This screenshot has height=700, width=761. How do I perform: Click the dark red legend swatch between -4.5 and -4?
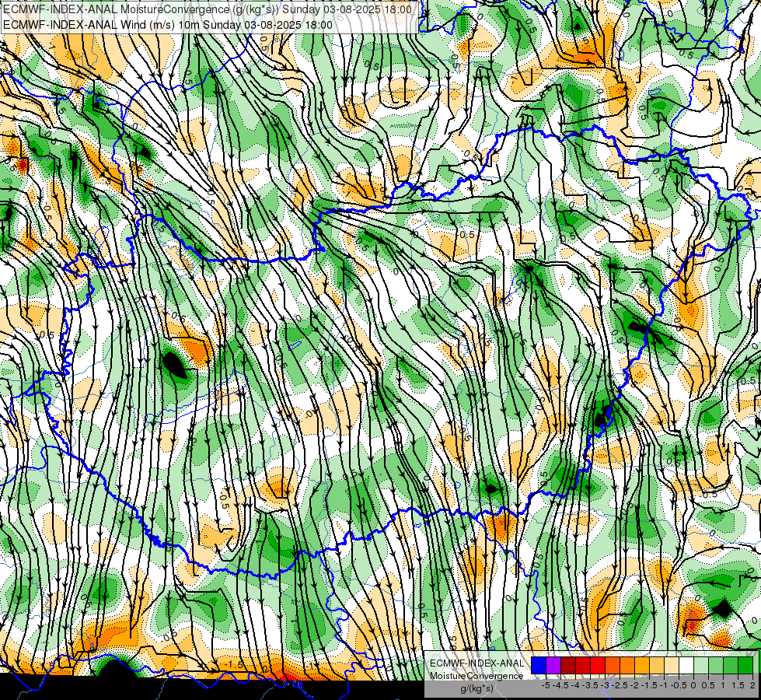568,666
